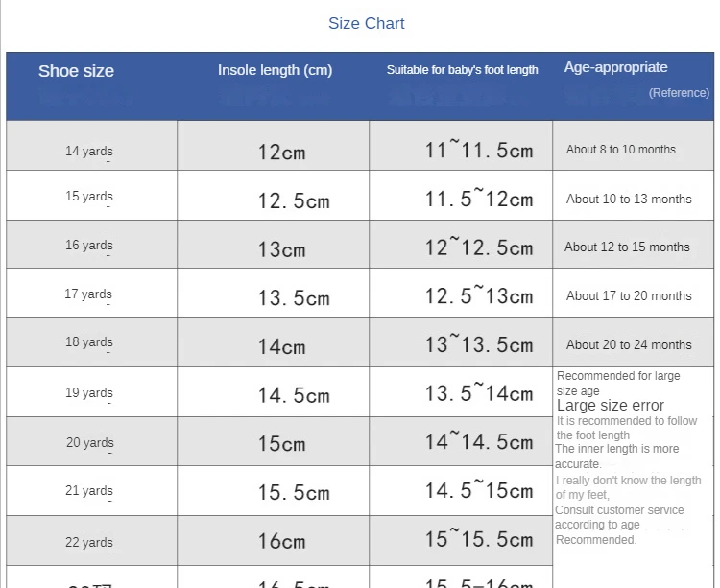Click the 18 yards row label

point(89,342)
